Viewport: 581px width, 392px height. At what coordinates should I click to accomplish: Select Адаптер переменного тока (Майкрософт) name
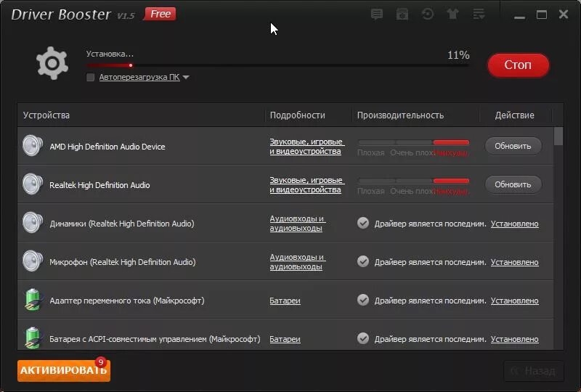127,301
